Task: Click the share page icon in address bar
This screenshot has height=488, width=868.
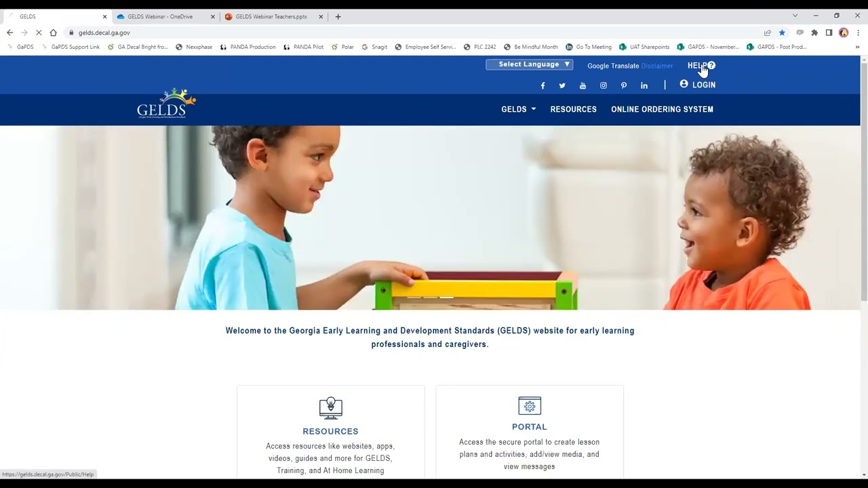Action: 768,33
